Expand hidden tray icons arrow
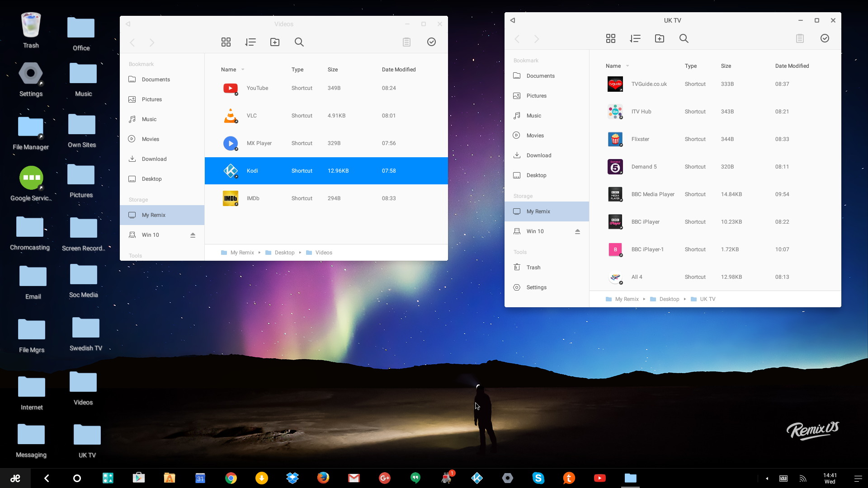868x488 pixels. click(x=767, y=479)
